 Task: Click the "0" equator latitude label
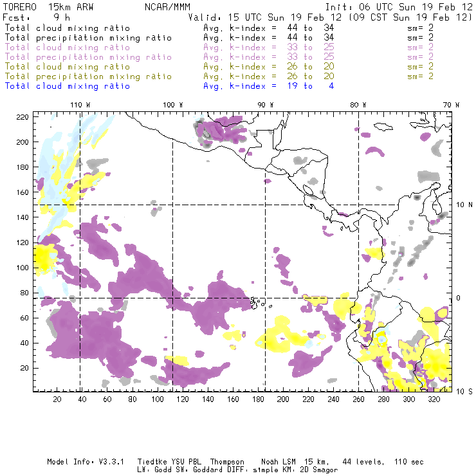click(x=459, y=298)
